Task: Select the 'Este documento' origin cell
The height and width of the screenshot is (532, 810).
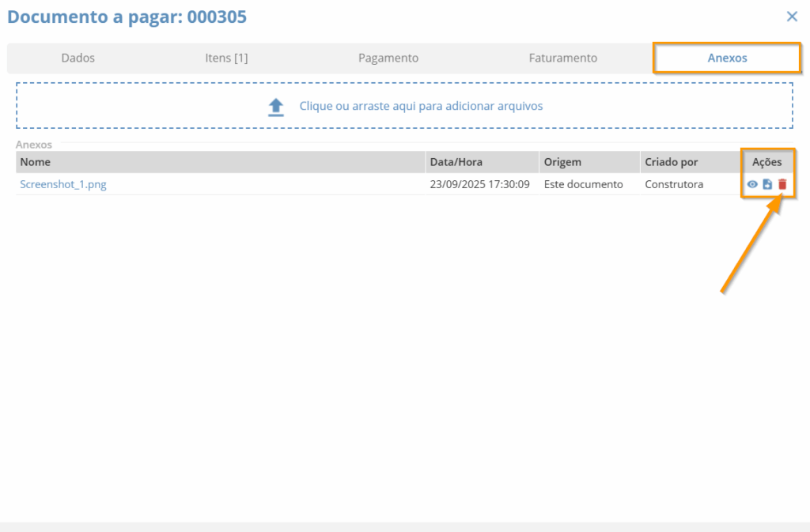Action: point(583,184)
